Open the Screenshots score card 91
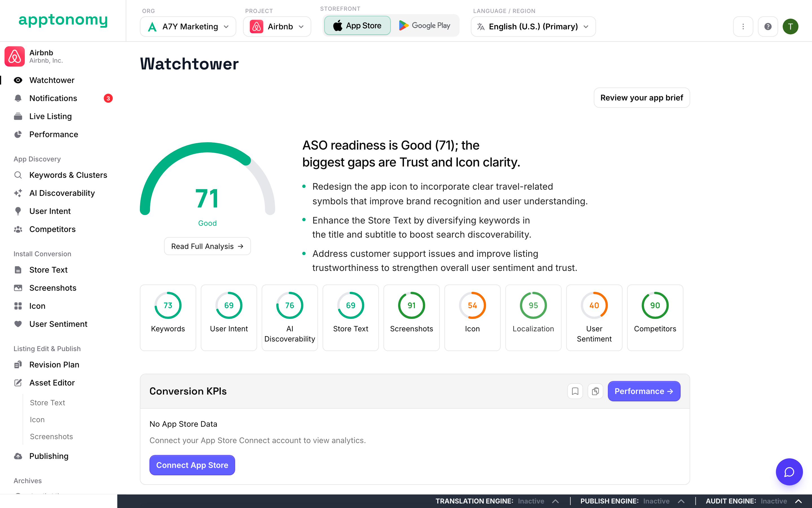 [412, 317]
